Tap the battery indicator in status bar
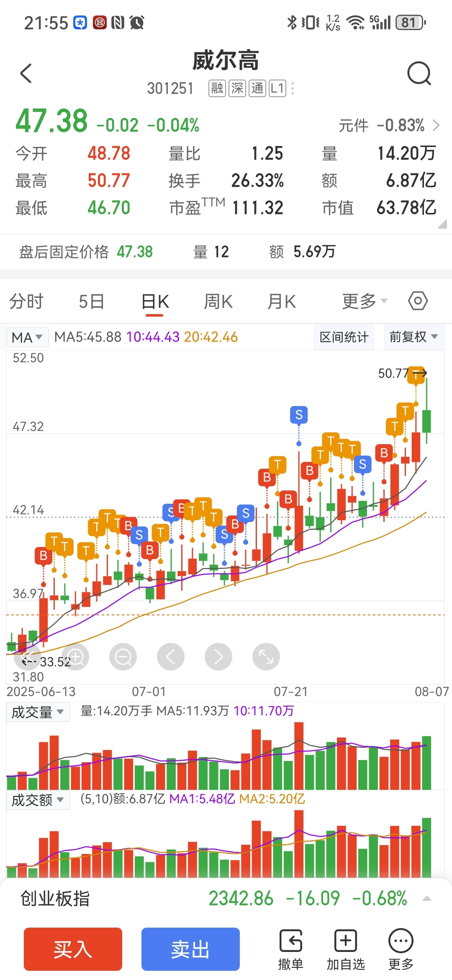The width and height of the screenshot is (452, 980). tap(411, 22)
